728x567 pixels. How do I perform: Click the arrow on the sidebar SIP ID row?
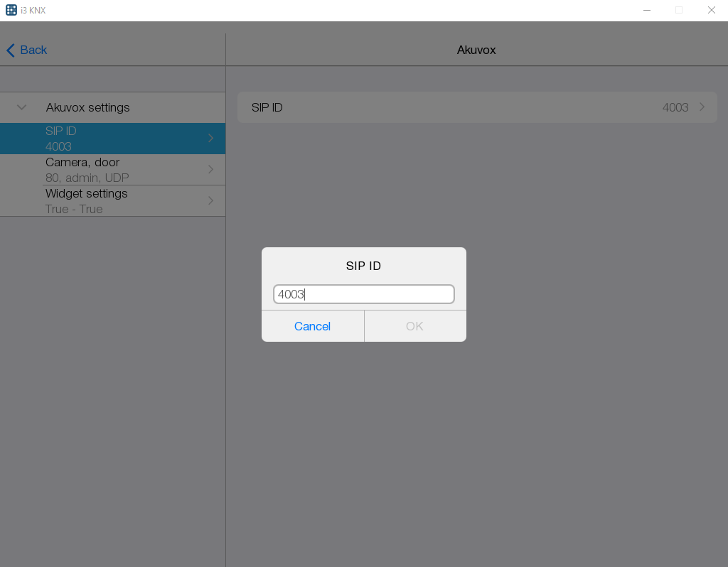pos(210,139)
